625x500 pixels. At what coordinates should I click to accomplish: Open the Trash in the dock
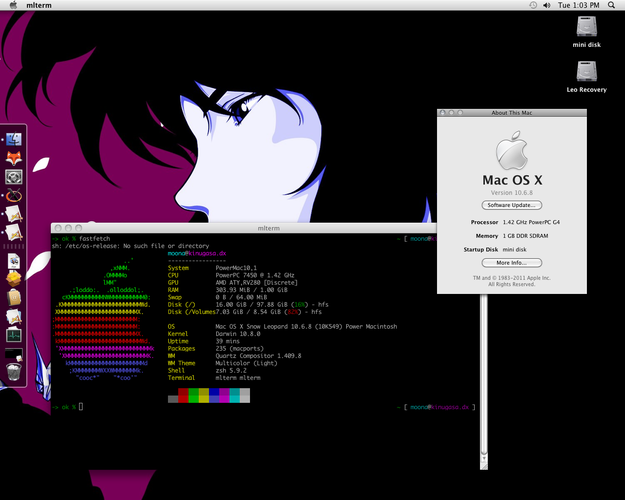[14, 372]
